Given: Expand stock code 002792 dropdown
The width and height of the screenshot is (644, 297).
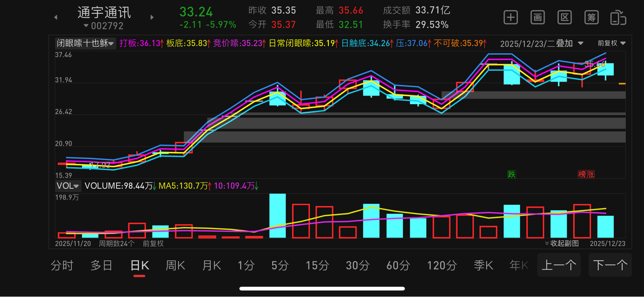Looking at the screenshot, I should coord(104,26).
